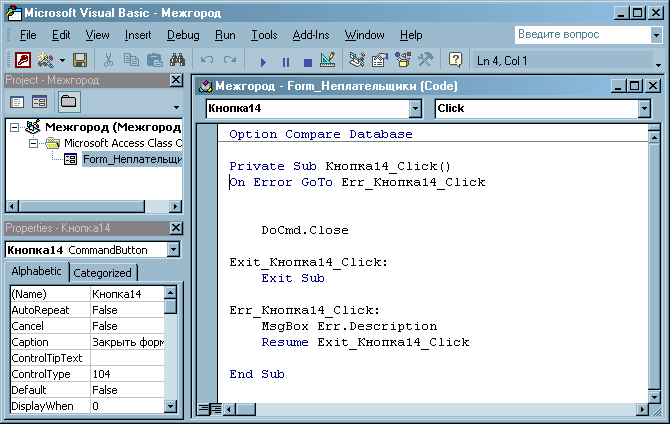The width and height of the screenshot is (670, 424).
Task: Click the Введите вопрос help question field
Action: click(x=583, y=35)
